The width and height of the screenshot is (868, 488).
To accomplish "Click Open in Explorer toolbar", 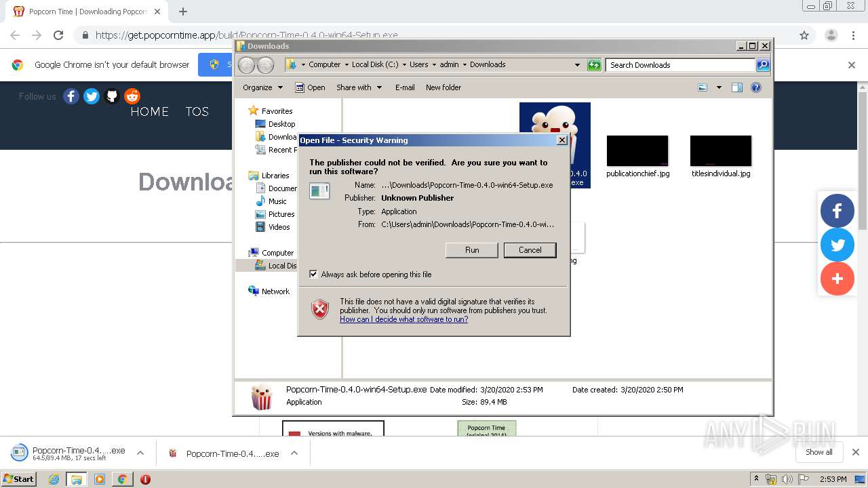I will pyautogui.click(x=310, y=87).
